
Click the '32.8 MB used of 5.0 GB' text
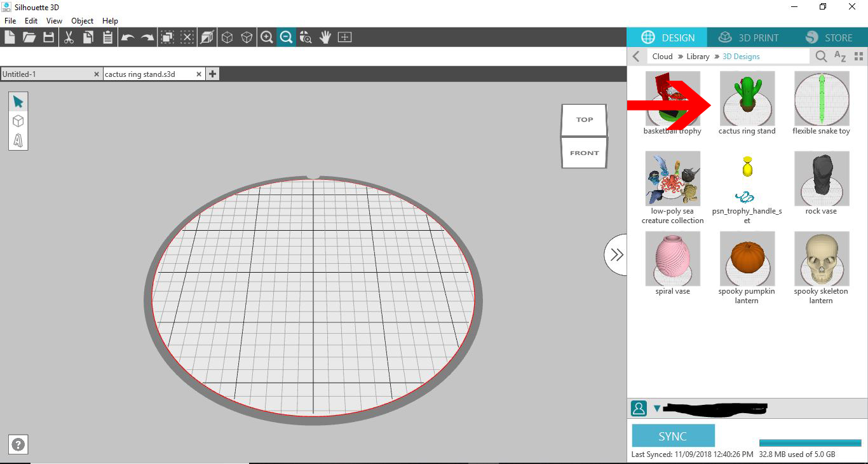797,454
